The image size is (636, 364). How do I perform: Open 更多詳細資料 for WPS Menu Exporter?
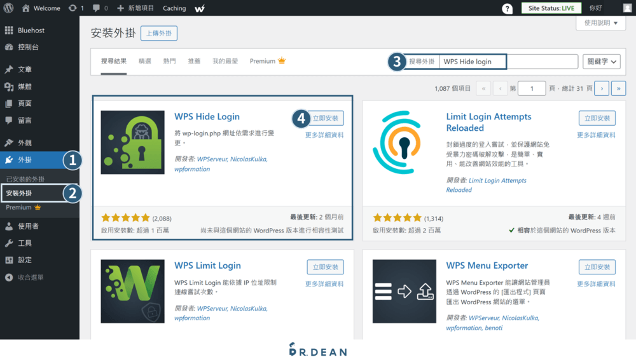coord(597,284)
